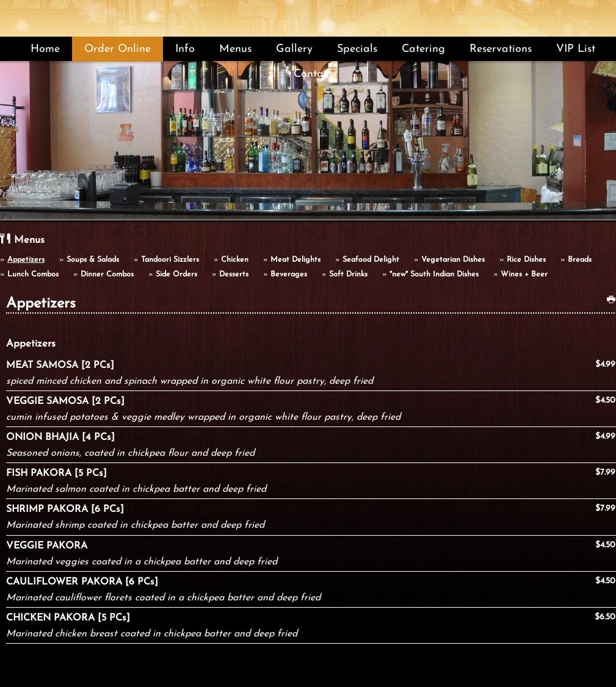This screenshot has width=616, height=687.
Task: Open the VIP List page
Action: [x=575, y=49]
